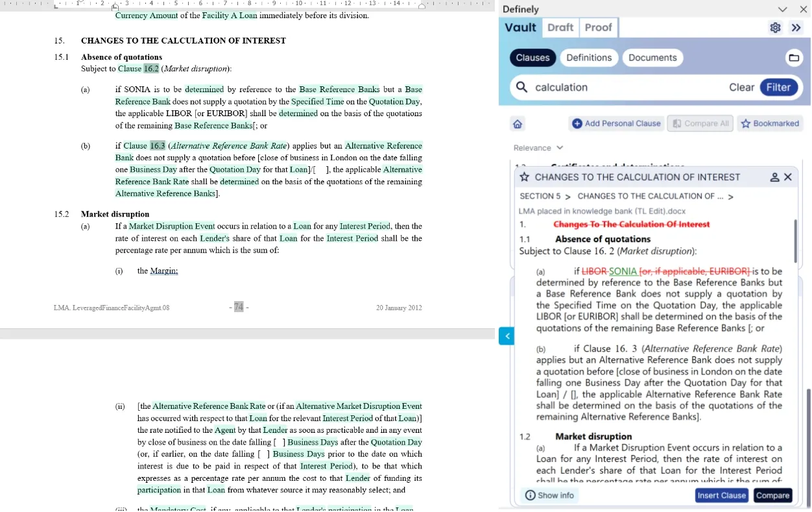
Task: Open Show info for the clause
Action: click(549, 495)
